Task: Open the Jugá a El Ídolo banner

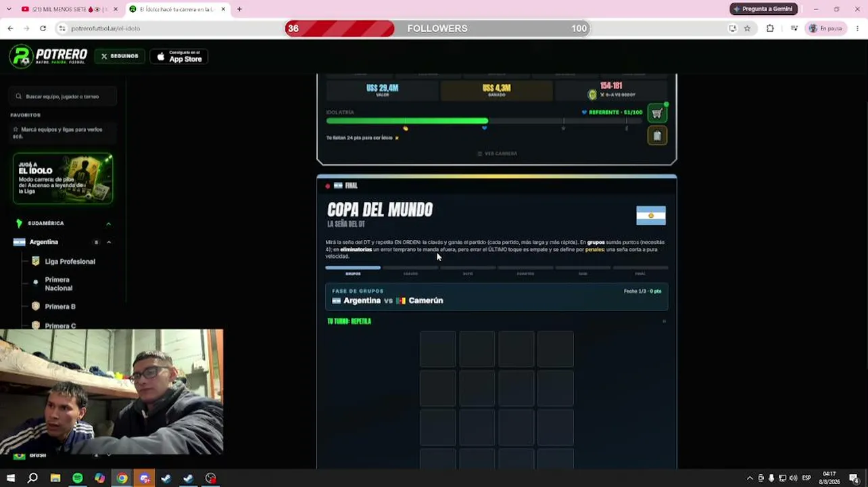Action: [x=63, y=179]
